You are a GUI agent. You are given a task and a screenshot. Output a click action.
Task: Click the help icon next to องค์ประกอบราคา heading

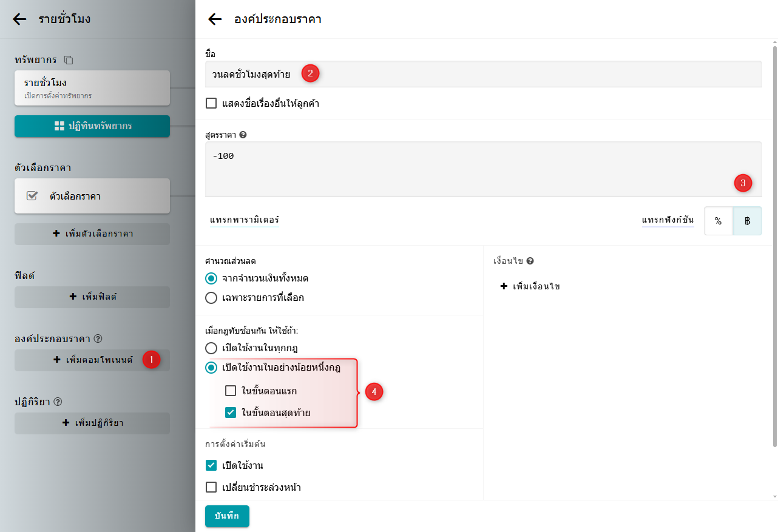(98, 338)
